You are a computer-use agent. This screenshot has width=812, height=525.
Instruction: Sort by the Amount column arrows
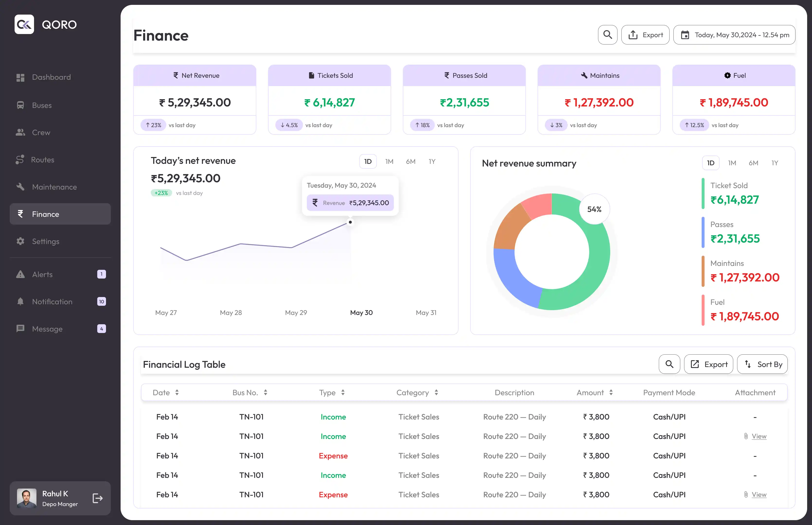tap(611, 392)
